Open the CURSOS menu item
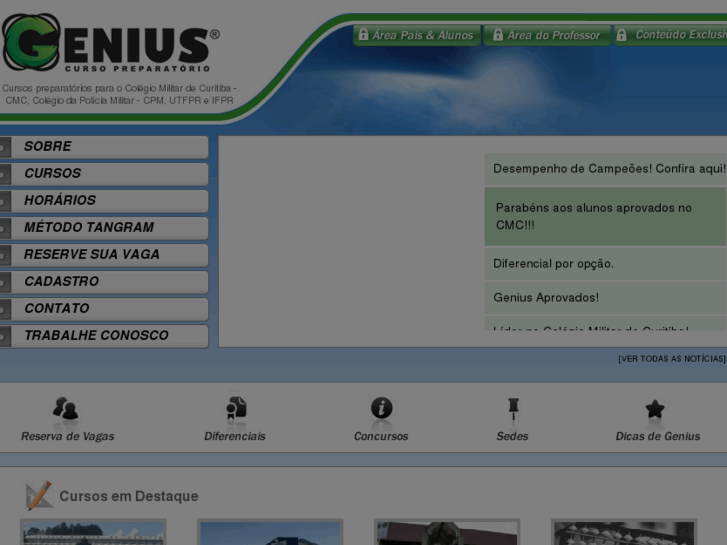This screenshot has height=545, width=727. pyautogui.click(x=104, y=173)
